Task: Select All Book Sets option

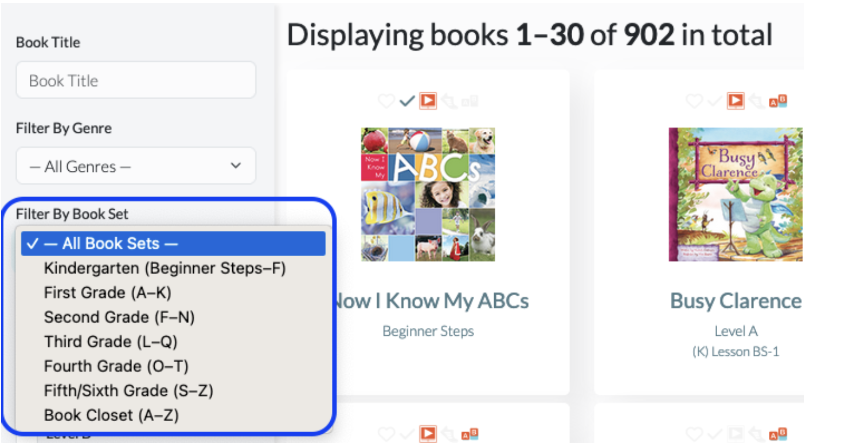Action: click(x=173, y=244)
